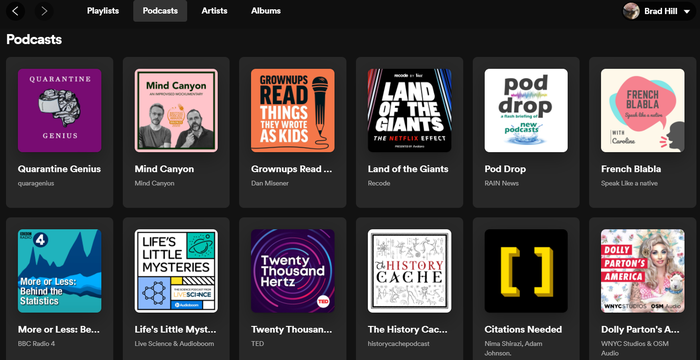Click the historycachepodcast text
The width and height of the screenshot is (700, 360).
pyautogui.click(x=399, y=344)
